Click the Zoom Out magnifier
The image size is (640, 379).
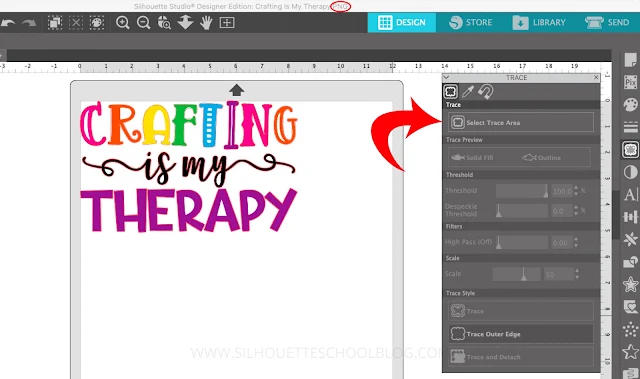click(143, 22)
